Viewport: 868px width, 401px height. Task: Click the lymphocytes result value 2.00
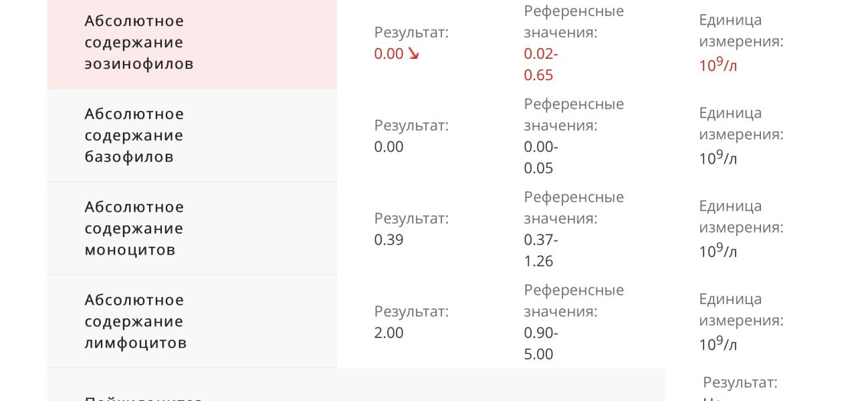pos(389,333)
